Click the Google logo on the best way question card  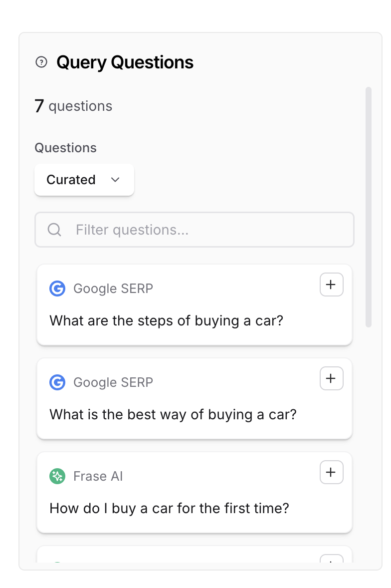57,382
